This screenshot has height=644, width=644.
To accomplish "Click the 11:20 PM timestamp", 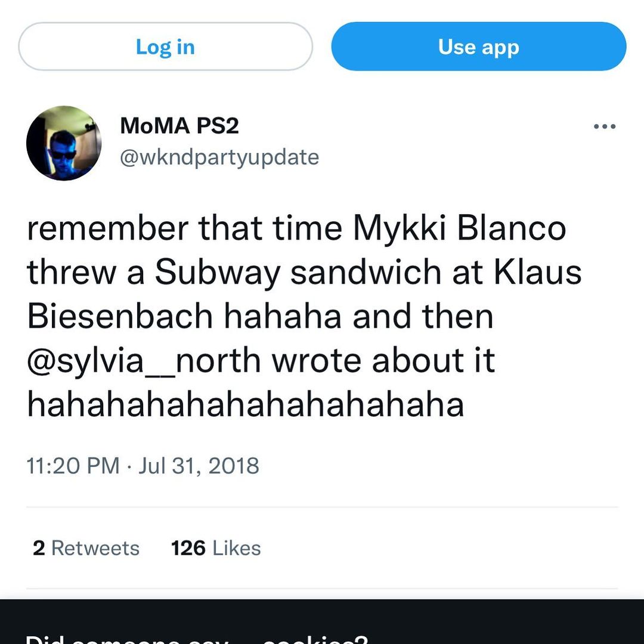I will [73, 465].
